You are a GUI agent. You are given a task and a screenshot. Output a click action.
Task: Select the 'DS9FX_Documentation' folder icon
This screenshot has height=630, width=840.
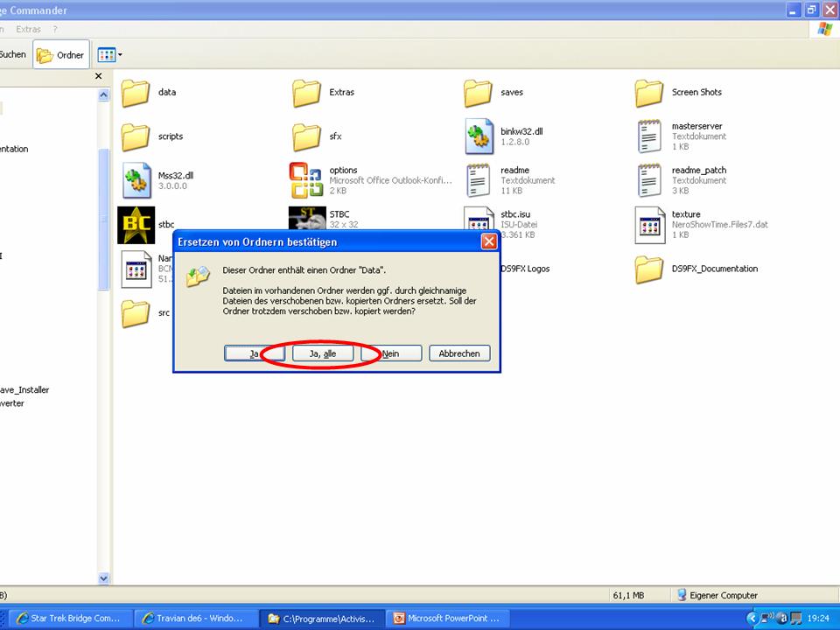[649, 269]
